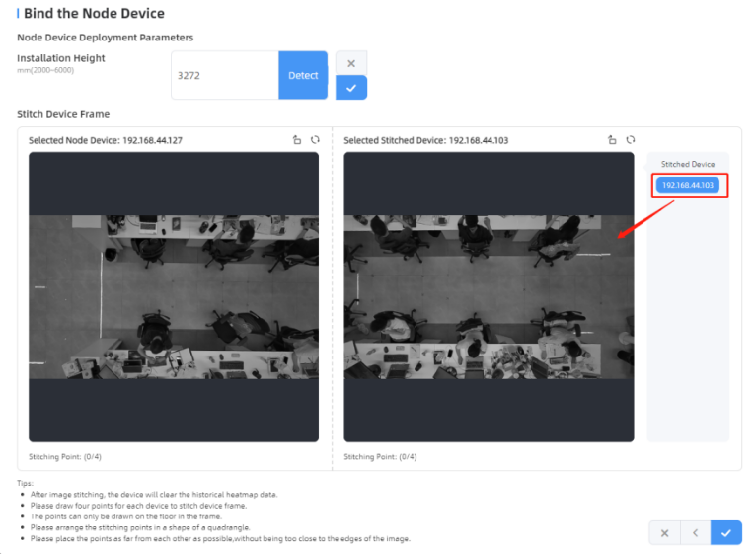The image size is (756, 554).
Task: Focus the Installation Height input field
Action: [x=225, y=75]
